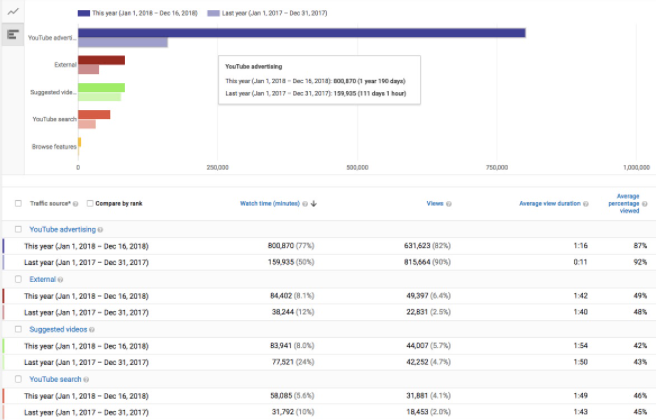Click the yellow Browse features bar
Viewport: 656px width, 420px height.
(x=79, y=142)
